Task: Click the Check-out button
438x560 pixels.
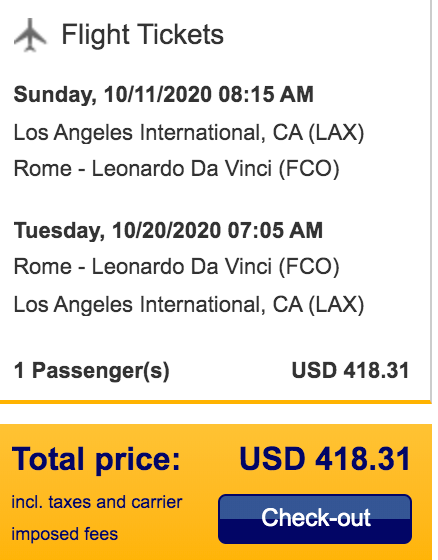Action: [315, 519]
